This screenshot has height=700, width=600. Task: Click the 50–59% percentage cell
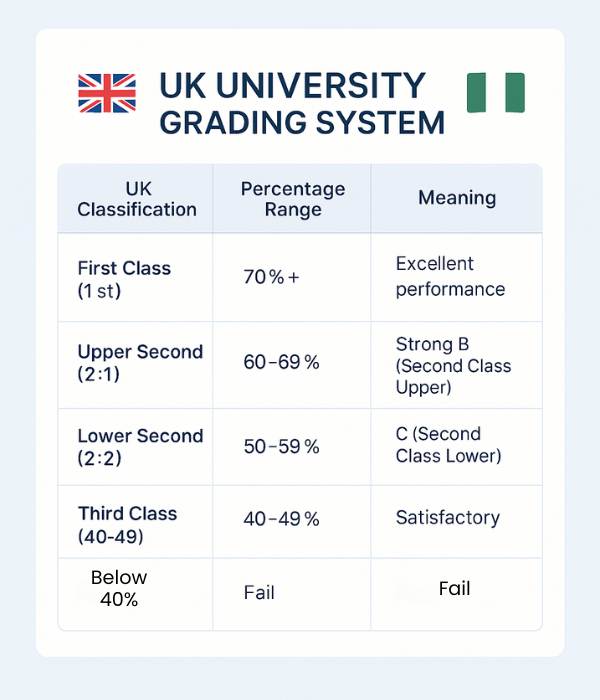coord(281,447)
